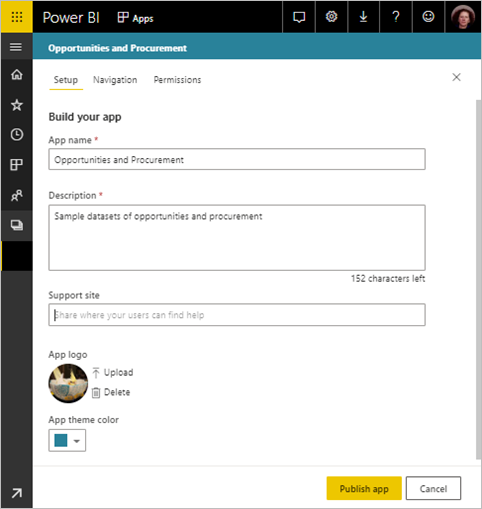Open the app launcher waffle icon
Screen dimensions: 482x509
pyautogui.click(x=17, y=17)
